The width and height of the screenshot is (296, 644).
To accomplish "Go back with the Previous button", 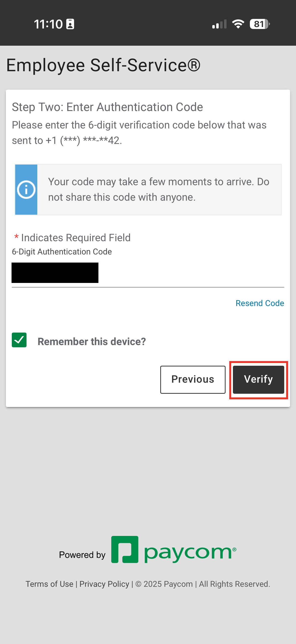I will click(x=193, y=379).
